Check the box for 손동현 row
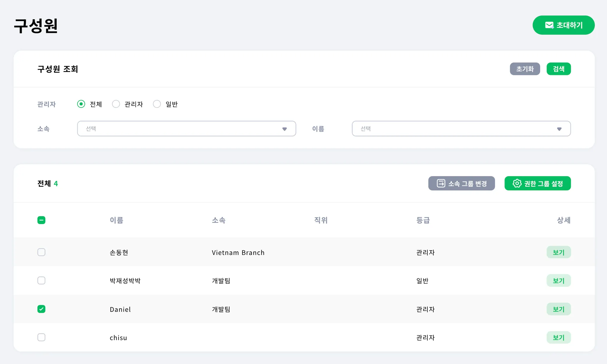The image size is (607, 364). click(x=41, y=252)
